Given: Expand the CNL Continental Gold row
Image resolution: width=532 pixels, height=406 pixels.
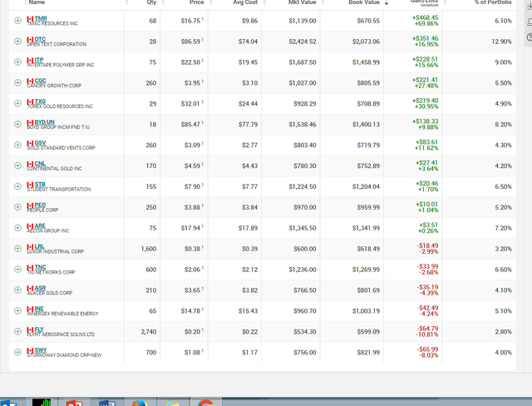Looking at the screenshot, I should point(17,166).
